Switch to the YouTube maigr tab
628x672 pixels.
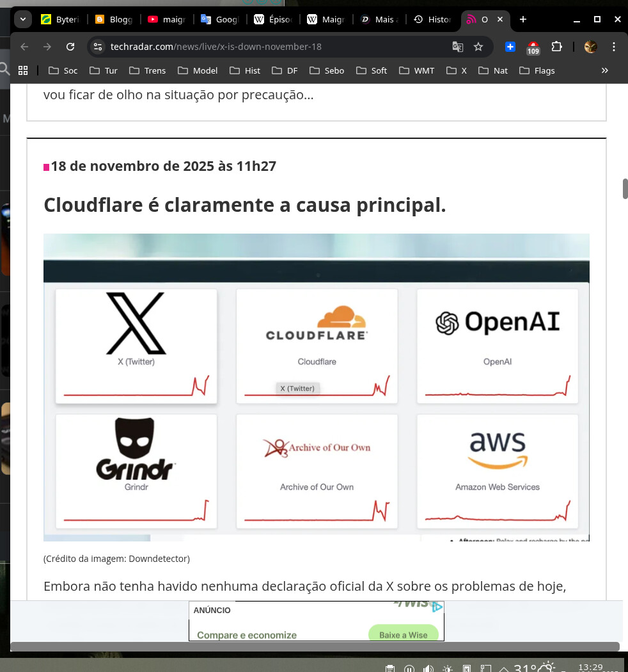point(167,19)
